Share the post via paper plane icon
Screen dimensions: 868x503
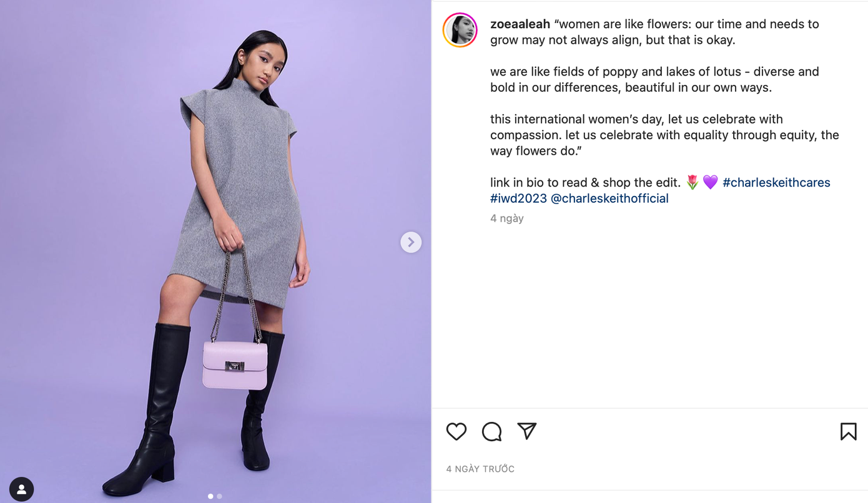pos(527,431)
